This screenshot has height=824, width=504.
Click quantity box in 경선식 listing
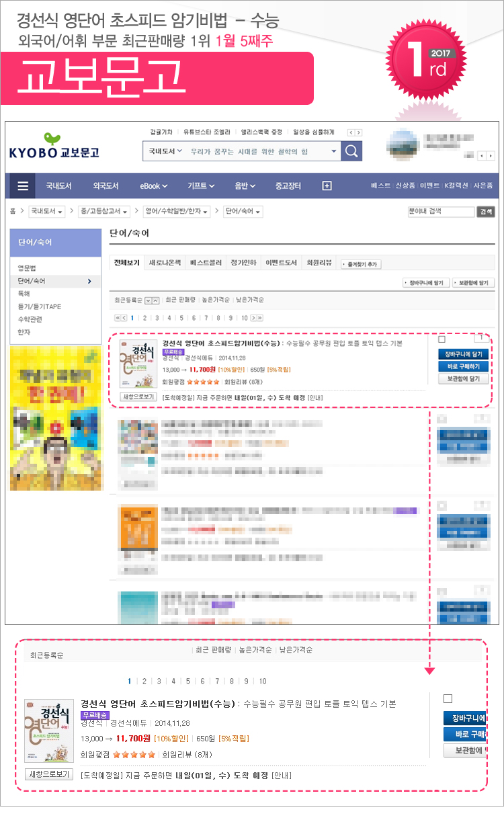pos(482,339)
